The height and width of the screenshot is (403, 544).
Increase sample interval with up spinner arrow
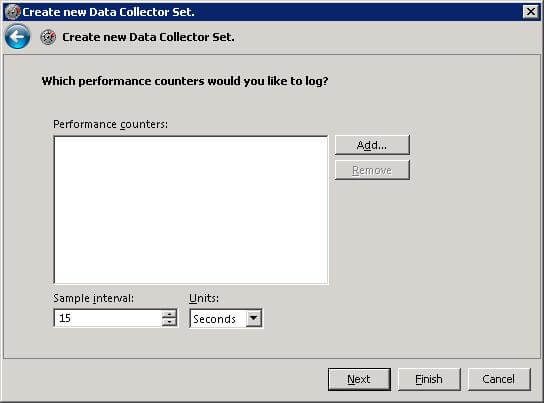[169, 314]
